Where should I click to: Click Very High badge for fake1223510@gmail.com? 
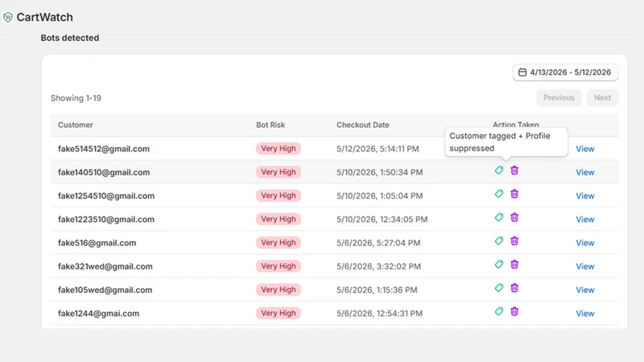point(279,219)
